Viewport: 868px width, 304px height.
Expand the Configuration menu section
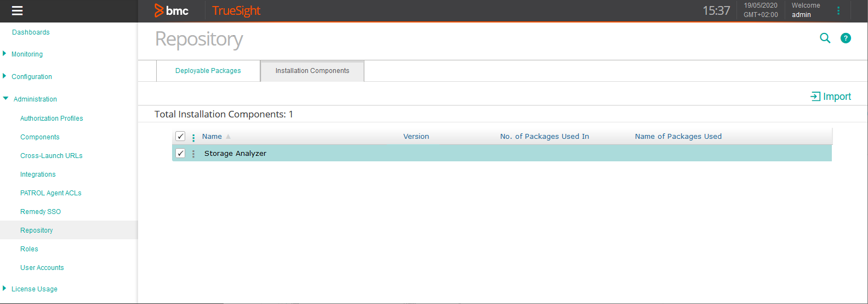tap(5, 76)
